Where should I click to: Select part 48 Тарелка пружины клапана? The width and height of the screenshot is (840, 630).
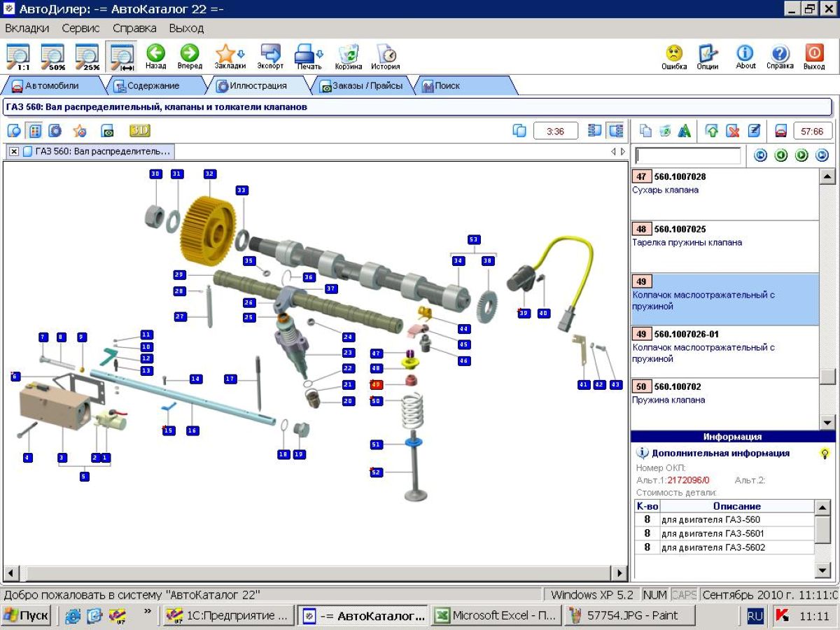tap(724, 246)
